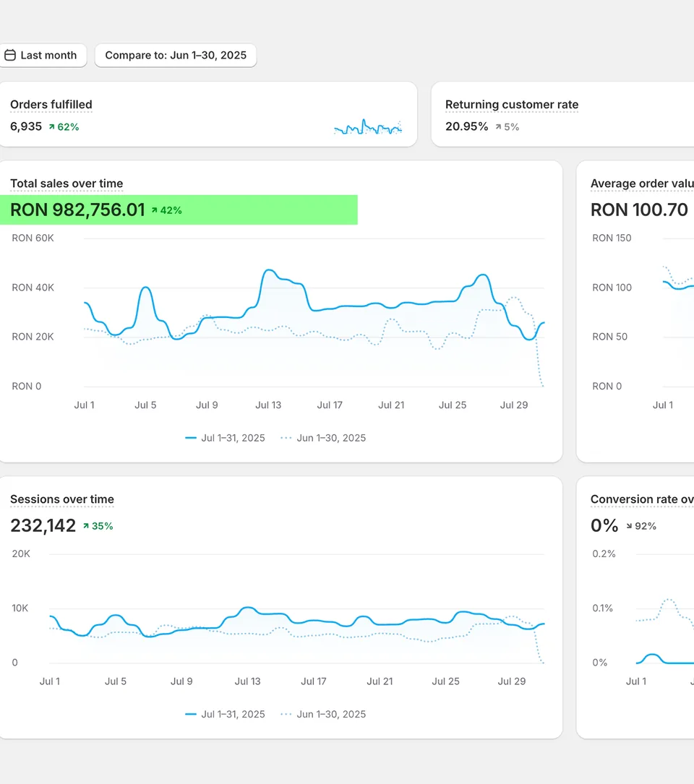This screenshot has width=694, height=784.
Task: Click the RON 150 axis label
Action: pos(612,238)
